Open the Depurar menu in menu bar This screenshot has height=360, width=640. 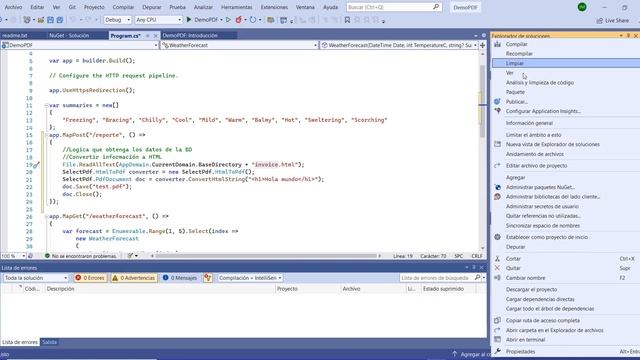pyautogui.click(x=151, y=7)
